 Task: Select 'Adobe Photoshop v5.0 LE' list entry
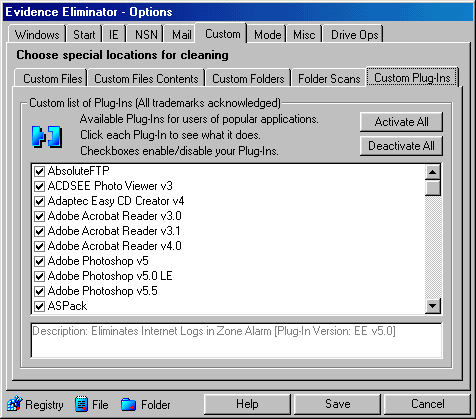click(110, 276)
